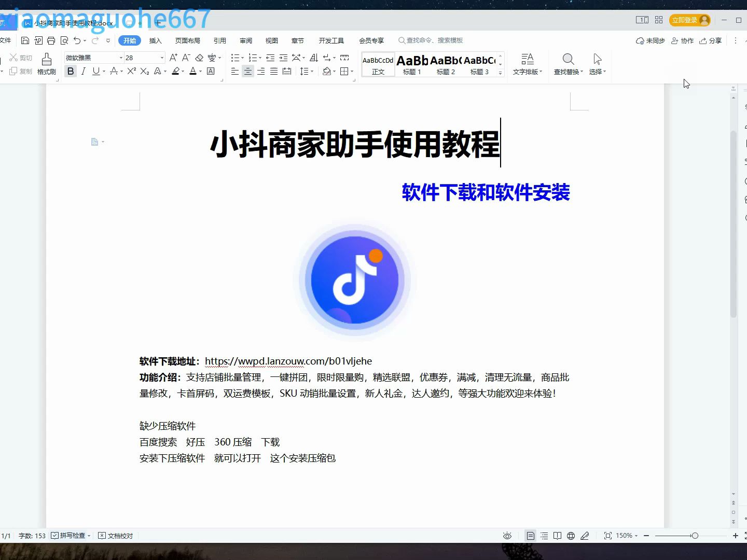
Task: Select the increase font size icon
Action: click(x=173, y=58)
